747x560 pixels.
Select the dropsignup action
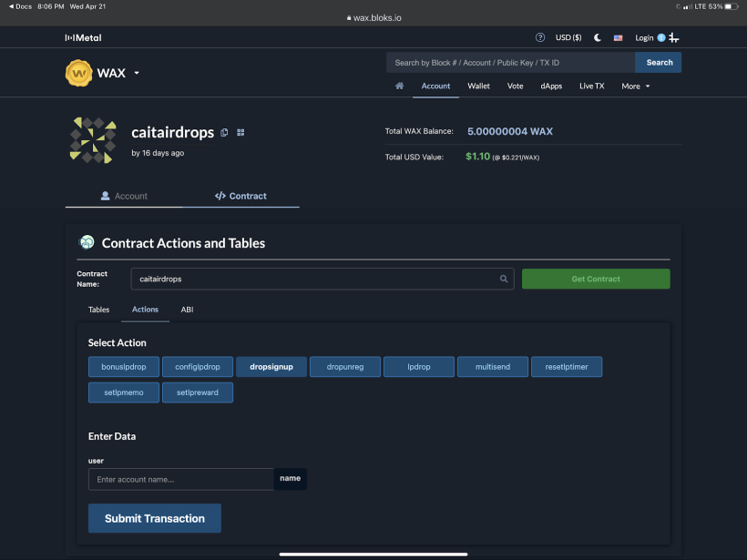tap(271, 367)
